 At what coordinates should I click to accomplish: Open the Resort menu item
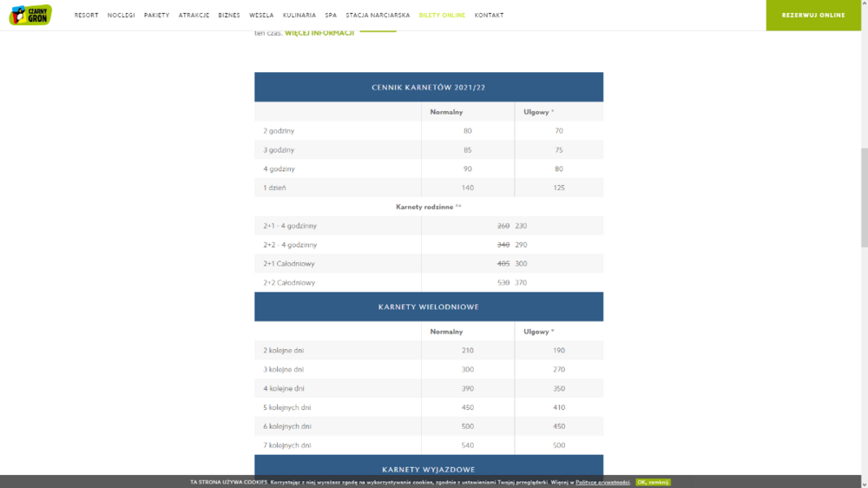click(86, 16)
